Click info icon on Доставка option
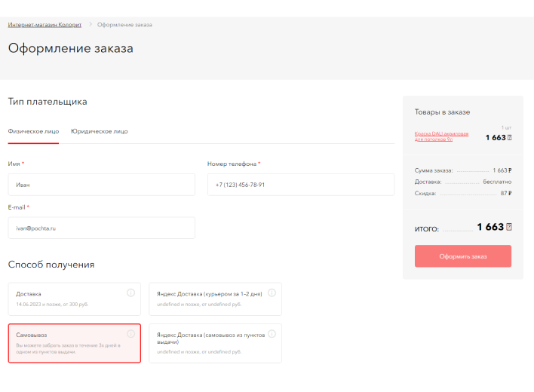This screenshot has width=534, height=392. coord(130,292)
